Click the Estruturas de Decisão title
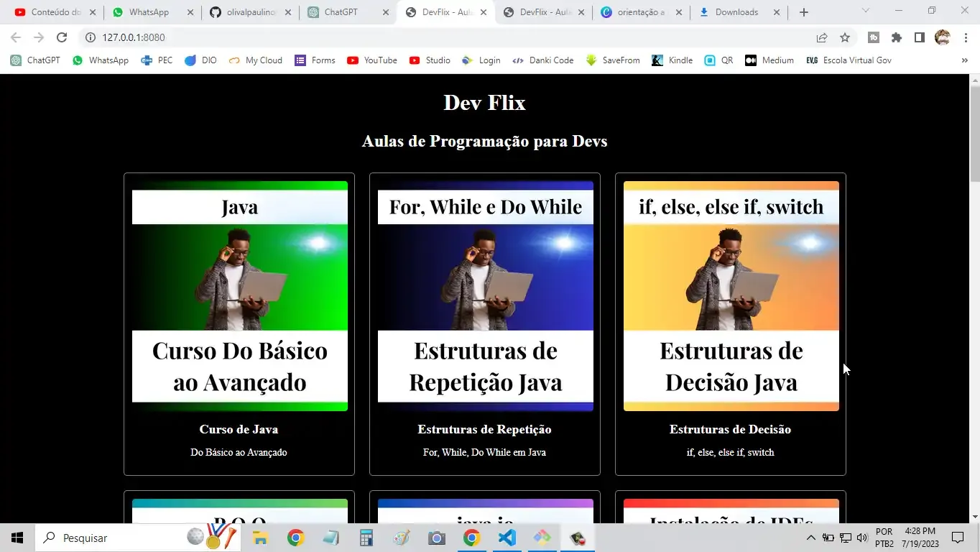Viewport: 980px width, 552px height. pos(731,429)
